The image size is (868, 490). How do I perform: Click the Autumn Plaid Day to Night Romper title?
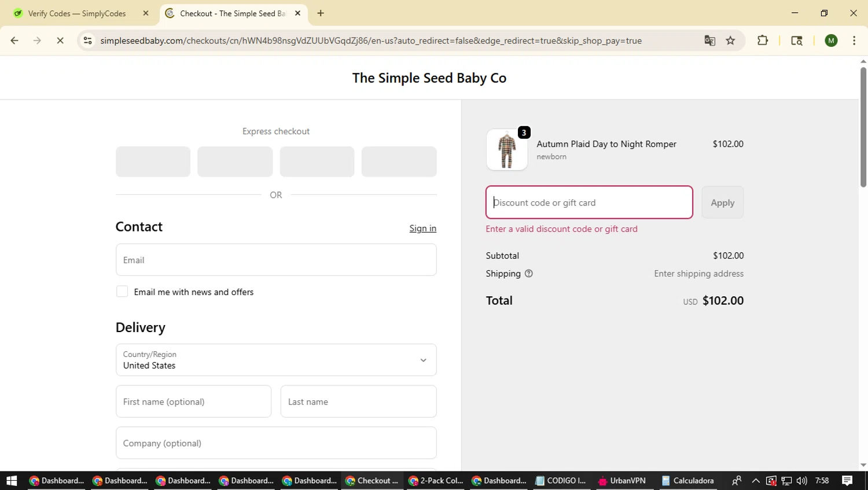(606, 144)
